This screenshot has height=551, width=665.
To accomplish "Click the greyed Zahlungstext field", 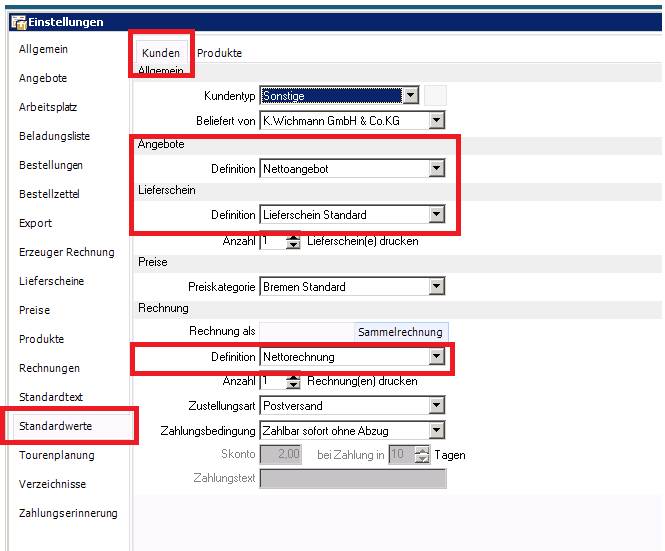I will click(353, 478).
